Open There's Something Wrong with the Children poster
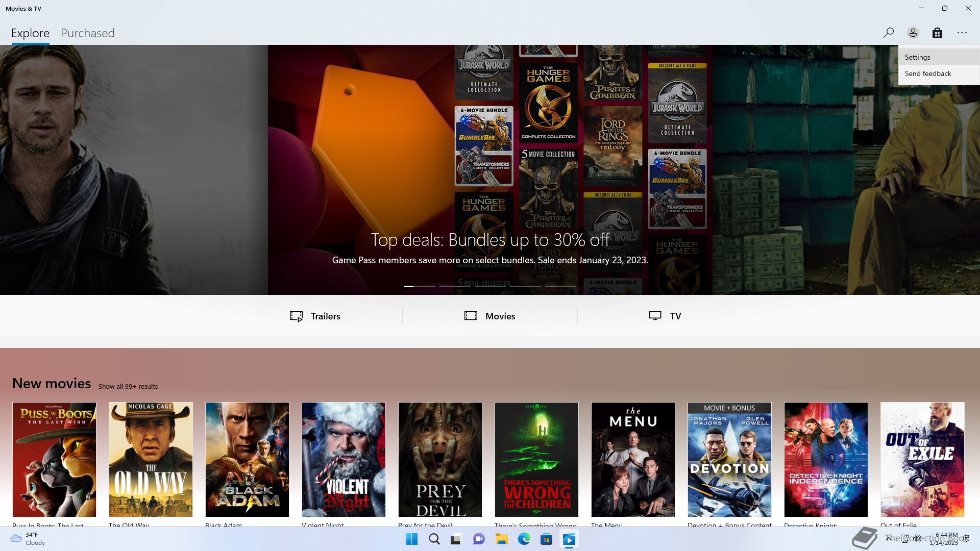 pyautogui.click(x=536, y=460)
